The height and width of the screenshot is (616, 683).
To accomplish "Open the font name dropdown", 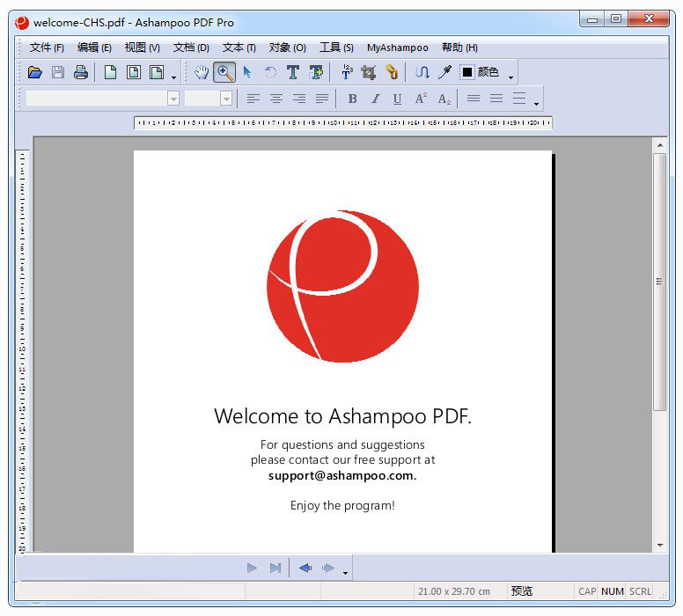I will pyautogui.click(x=173, y=99).
